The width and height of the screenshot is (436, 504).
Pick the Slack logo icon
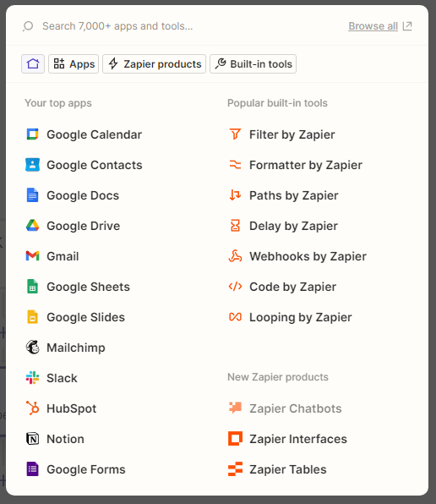(x=32, y=378)
